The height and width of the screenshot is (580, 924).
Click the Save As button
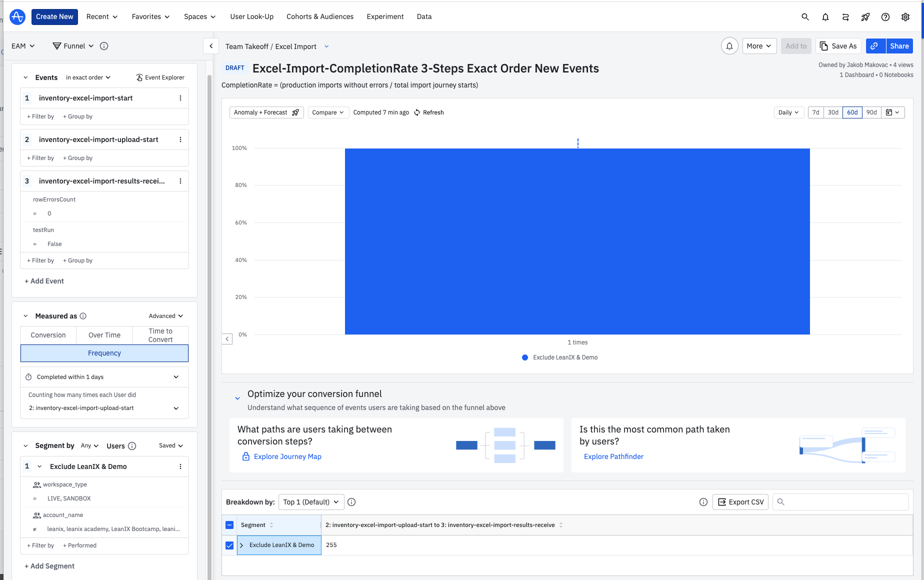point(838,46)
